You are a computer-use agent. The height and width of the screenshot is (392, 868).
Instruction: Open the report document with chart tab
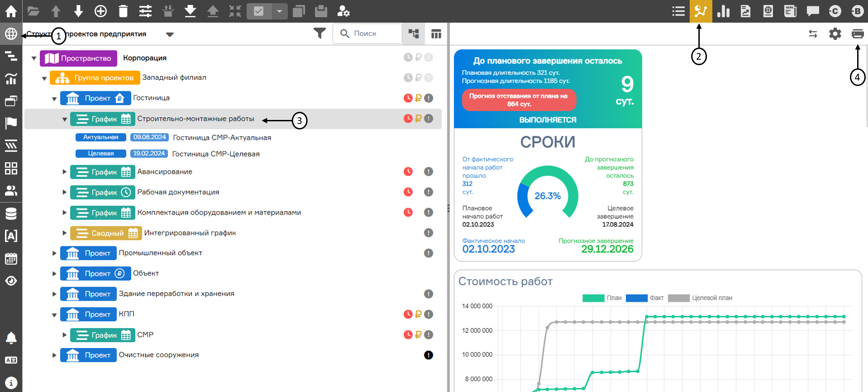[x=745, y=11]
